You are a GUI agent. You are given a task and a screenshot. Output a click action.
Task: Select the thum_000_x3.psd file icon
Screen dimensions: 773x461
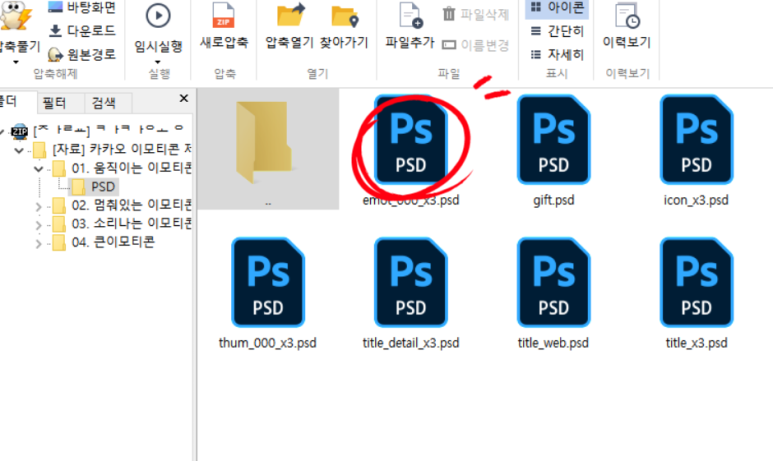268,283
